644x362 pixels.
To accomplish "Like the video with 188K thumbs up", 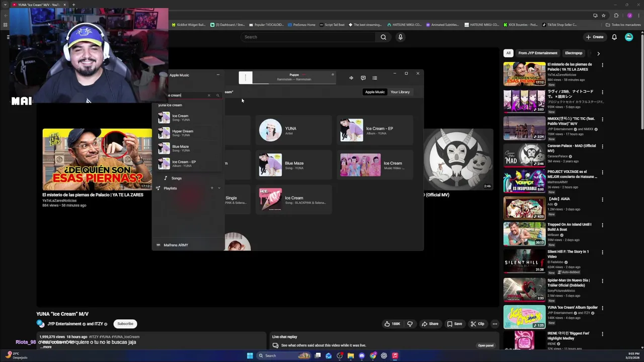I will tap(392, 324).
